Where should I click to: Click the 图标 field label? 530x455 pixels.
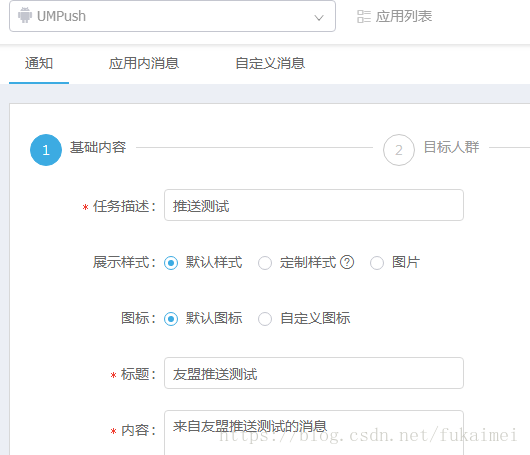coord(138,318)
